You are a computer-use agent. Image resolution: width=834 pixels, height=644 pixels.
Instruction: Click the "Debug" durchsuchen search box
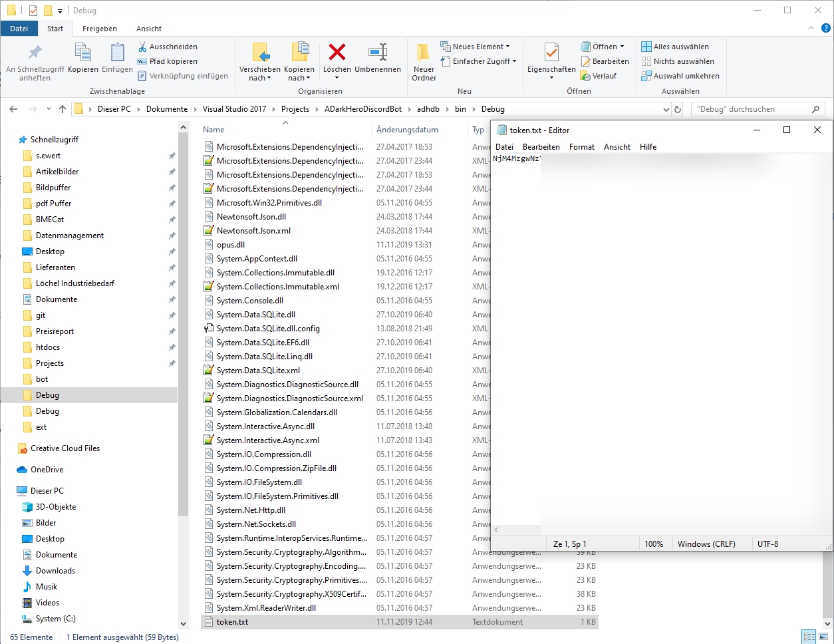[x=758, y=109]
